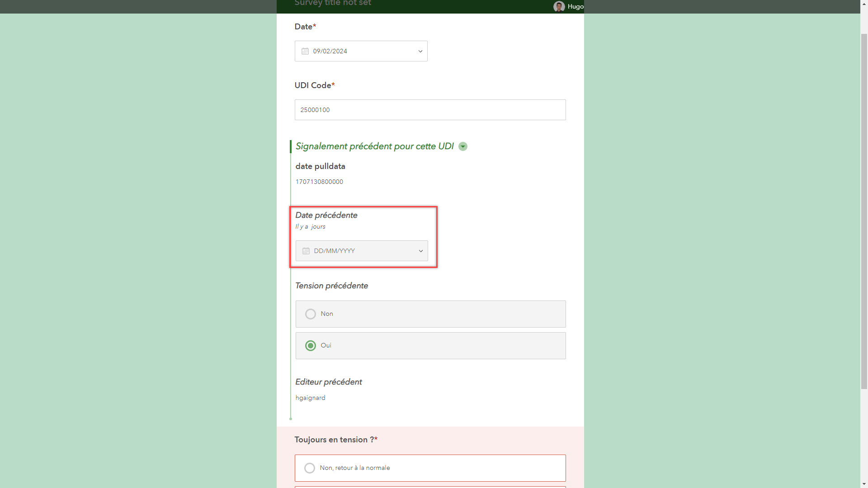The width and height of the screenshot is (868, 488).
Task: Click the hgaignard editor value
Action: pos(310,398)
